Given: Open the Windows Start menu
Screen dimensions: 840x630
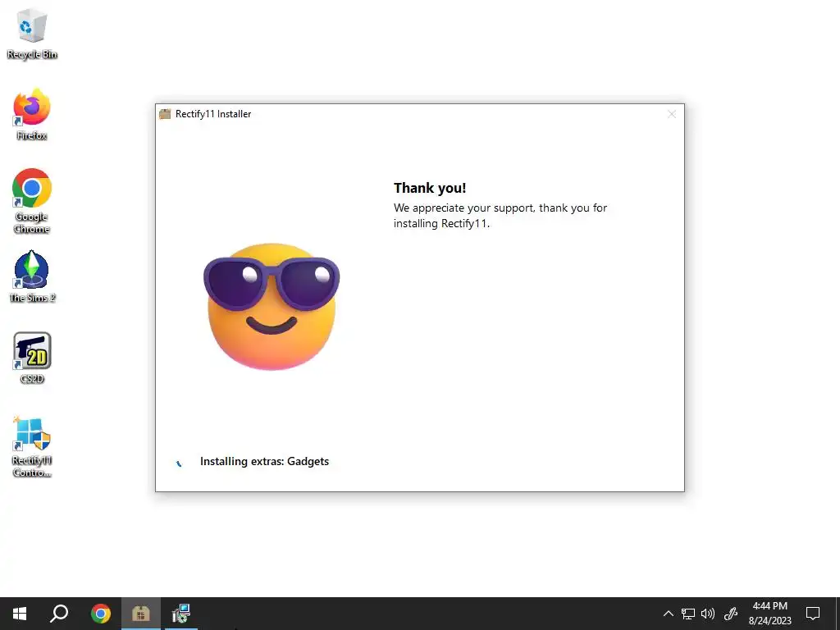Looking at the screenshot, I should [20, 614].
